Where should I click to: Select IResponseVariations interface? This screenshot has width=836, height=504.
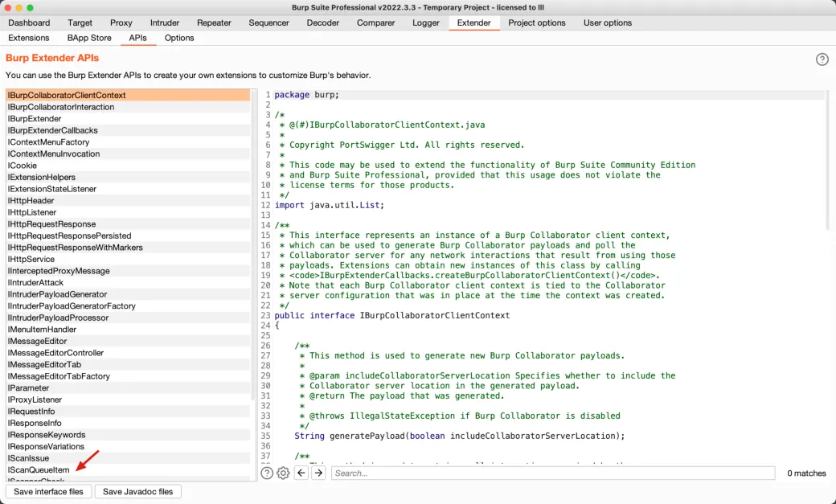(128, 447)
